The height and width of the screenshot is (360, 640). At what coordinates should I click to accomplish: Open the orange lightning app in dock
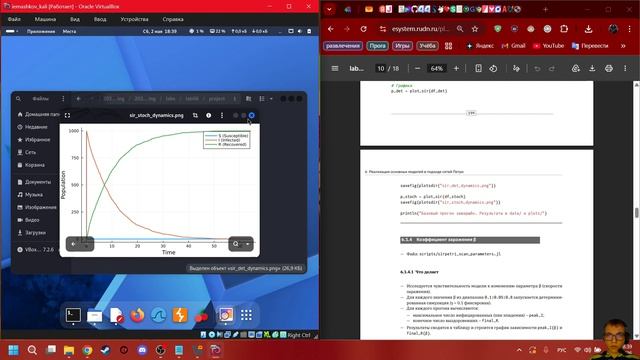pos(180,315)
